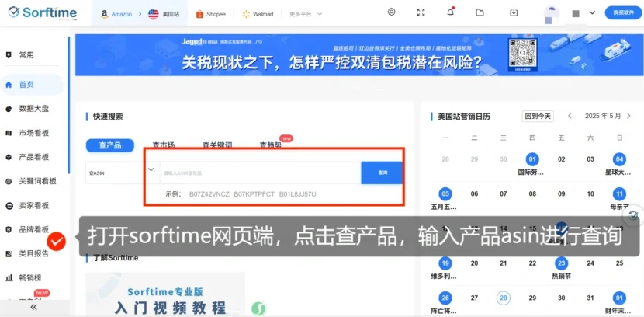Open the settings gear icon in header

tap(391, 12)
